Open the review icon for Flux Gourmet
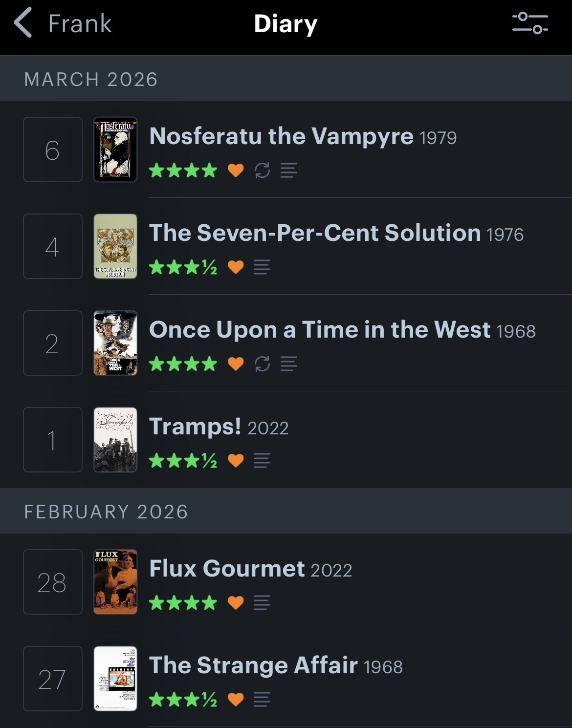This screenshot has height=728, width=572. [262, 603]
